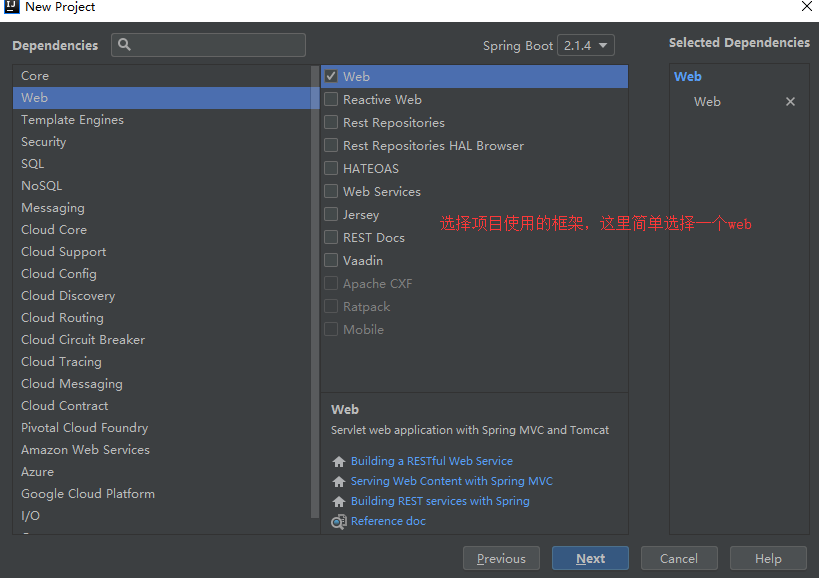Select the Web category in list

(162, 98)
